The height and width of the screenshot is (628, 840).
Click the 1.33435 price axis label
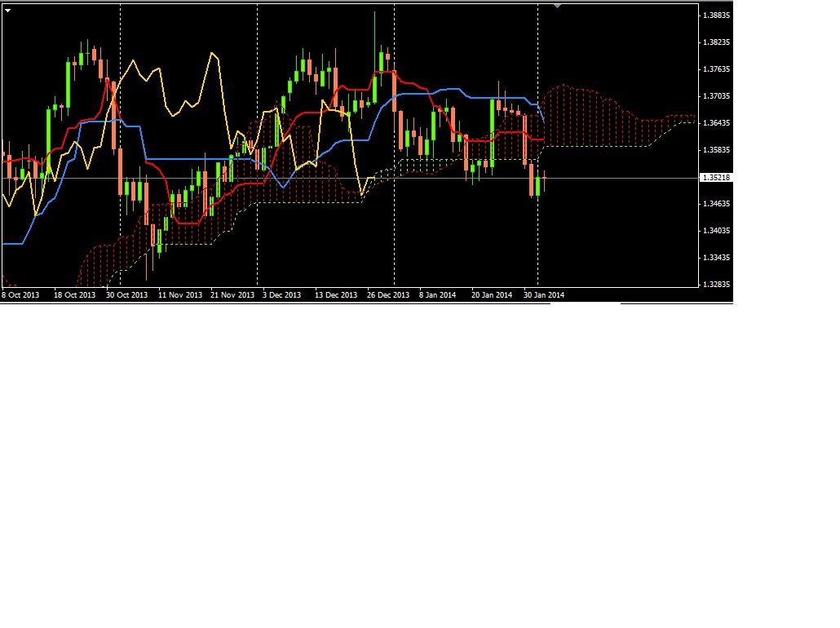[x=716, y=258]
